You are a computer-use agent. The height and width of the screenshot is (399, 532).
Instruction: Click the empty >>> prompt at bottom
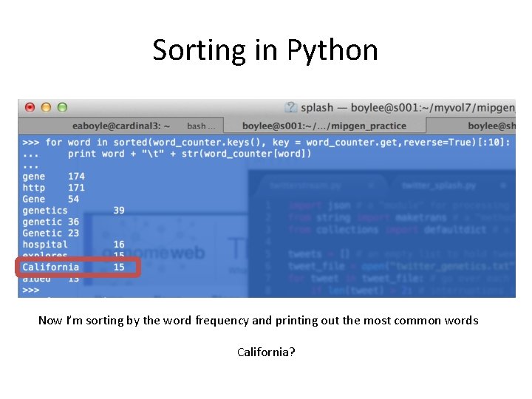[x=31, y=290]
